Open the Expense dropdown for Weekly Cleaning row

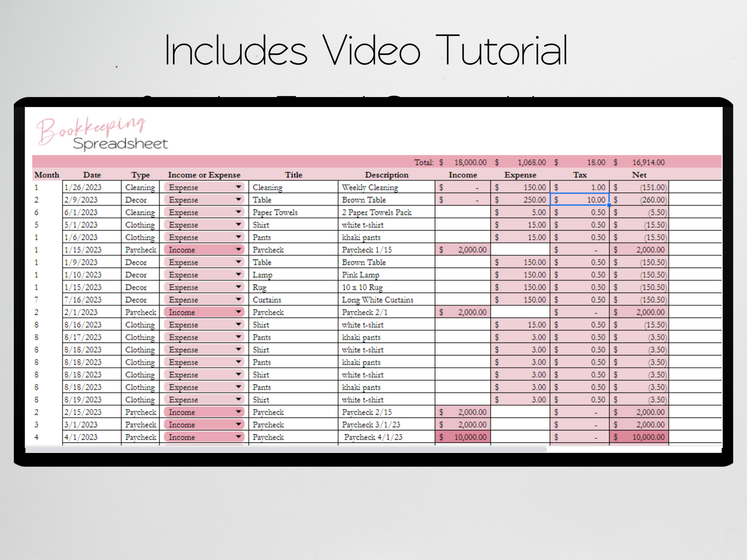(203, 187)
